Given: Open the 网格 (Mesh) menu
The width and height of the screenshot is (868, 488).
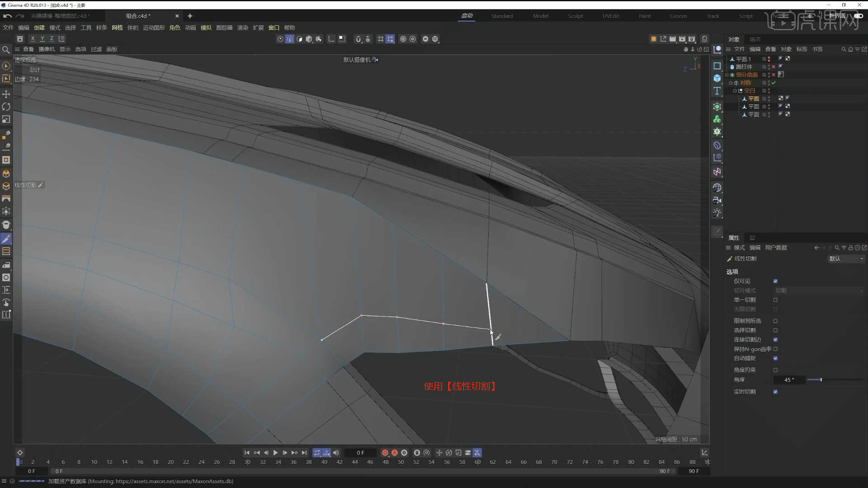Looking at the screenshot, I should coord(117,28).
